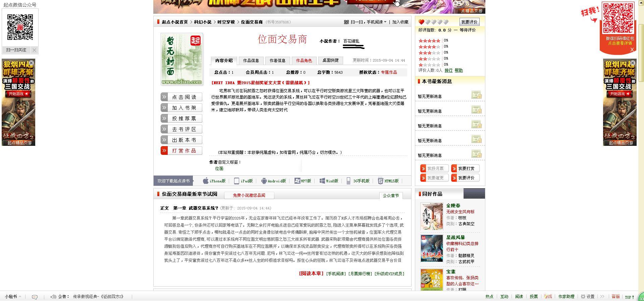
Task: Expand the 手机阅读 dropdown arrow
Action: click(385, 22)
